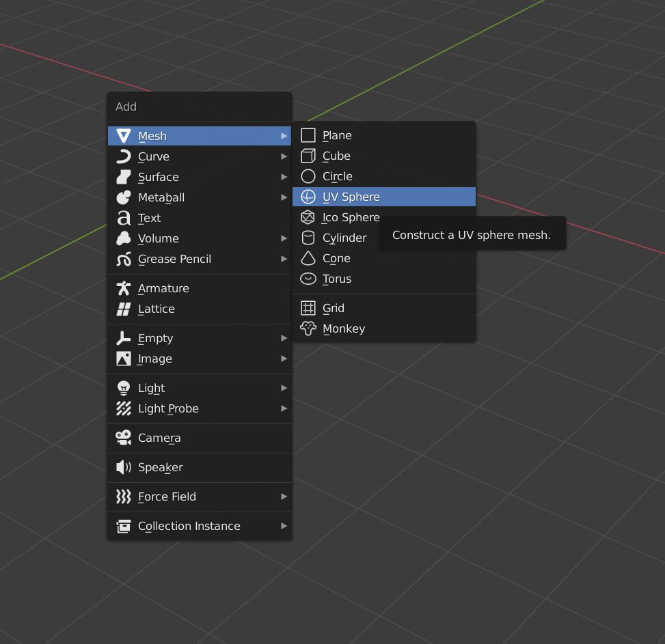Viewport: 665px width, 644px height.
Task: Click the Empty axes icon
Action: (124, 338)
